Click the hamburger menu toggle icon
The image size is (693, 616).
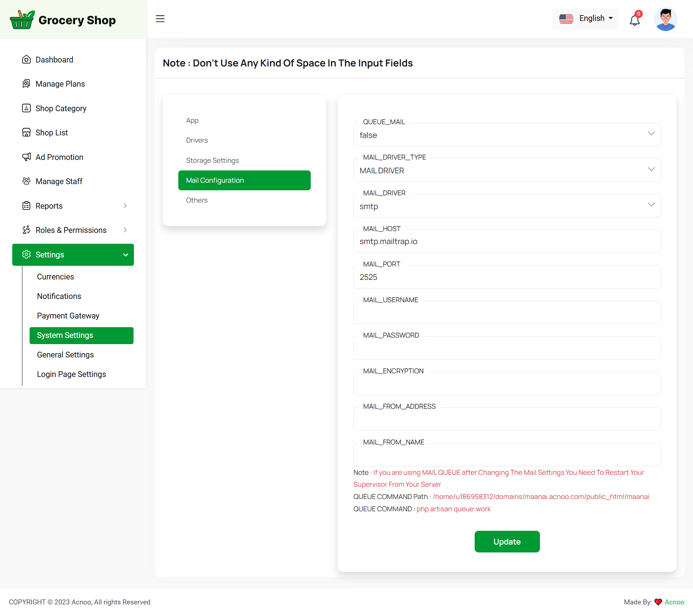point(160,19)
